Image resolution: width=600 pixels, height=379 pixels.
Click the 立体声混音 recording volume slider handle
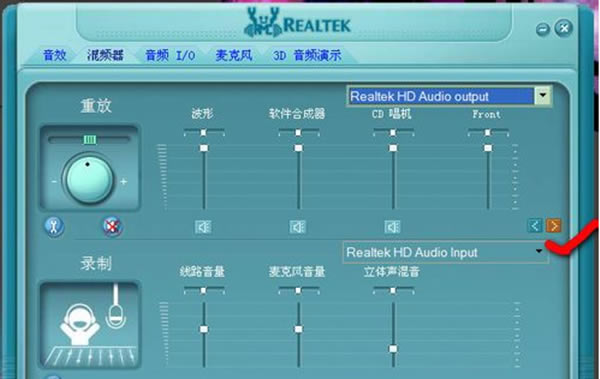[393, 349]
